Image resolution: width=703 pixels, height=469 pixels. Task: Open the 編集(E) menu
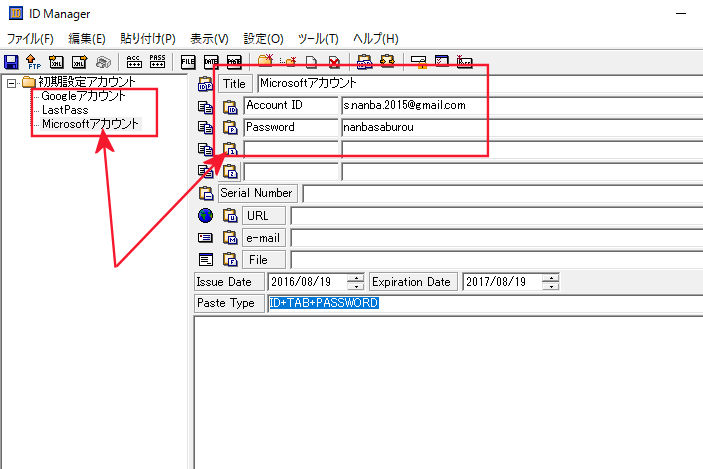point(87,39)
